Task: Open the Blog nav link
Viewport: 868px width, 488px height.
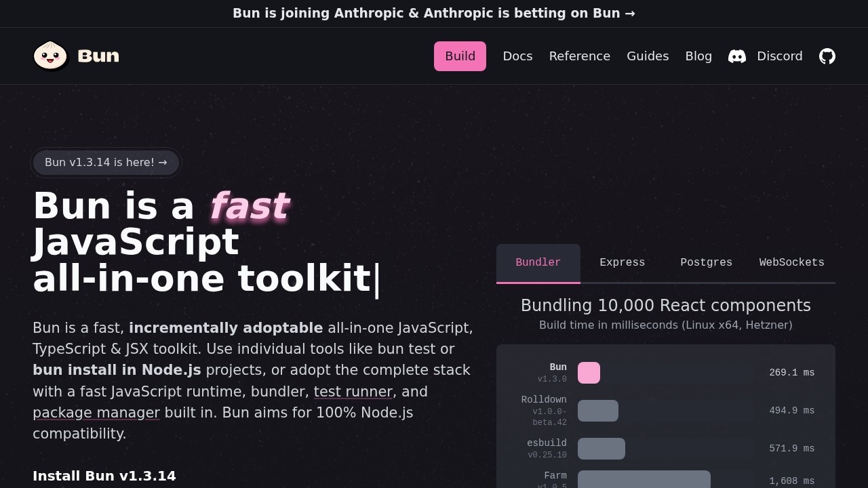Action: click(698, 56)
